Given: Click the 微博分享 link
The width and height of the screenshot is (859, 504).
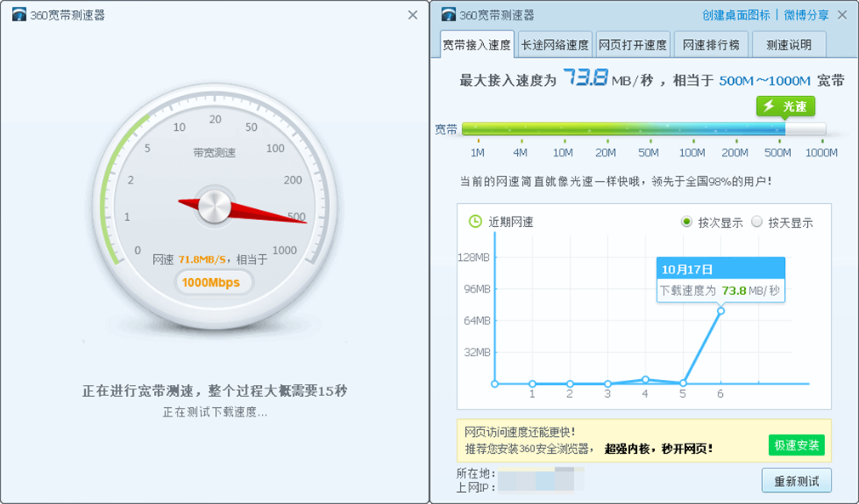Looking at the screenshot, I should click(x=806, y=15).
